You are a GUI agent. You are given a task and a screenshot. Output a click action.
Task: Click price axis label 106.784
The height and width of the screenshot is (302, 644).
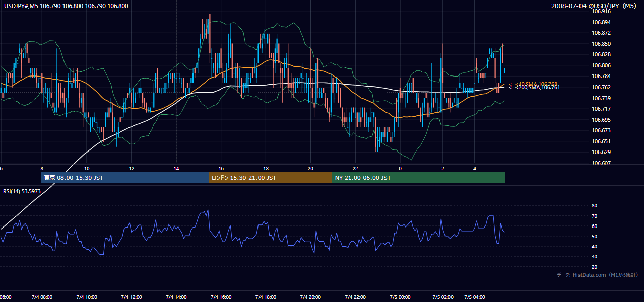point(602,76)
